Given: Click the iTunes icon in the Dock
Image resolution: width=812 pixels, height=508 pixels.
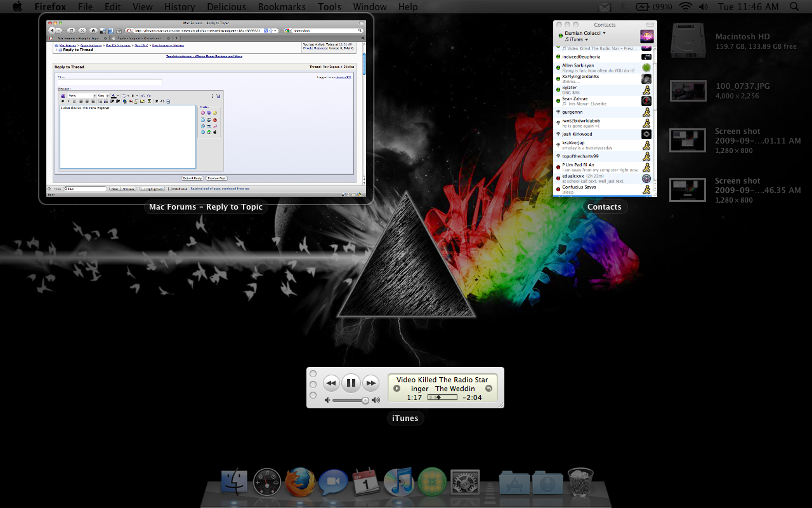Looking at the screenshot, I should (x=399, y=482).
